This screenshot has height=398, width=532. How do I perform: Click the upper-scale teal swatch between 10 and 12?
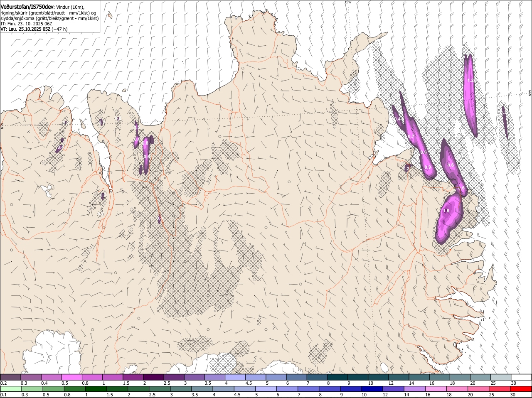[378, 377]
